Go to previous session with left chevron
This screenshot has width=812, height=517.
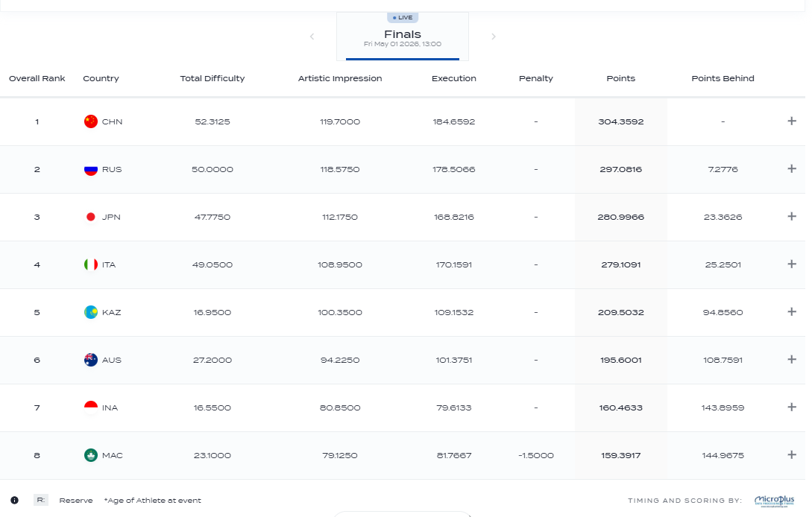(x=312, y=37)
